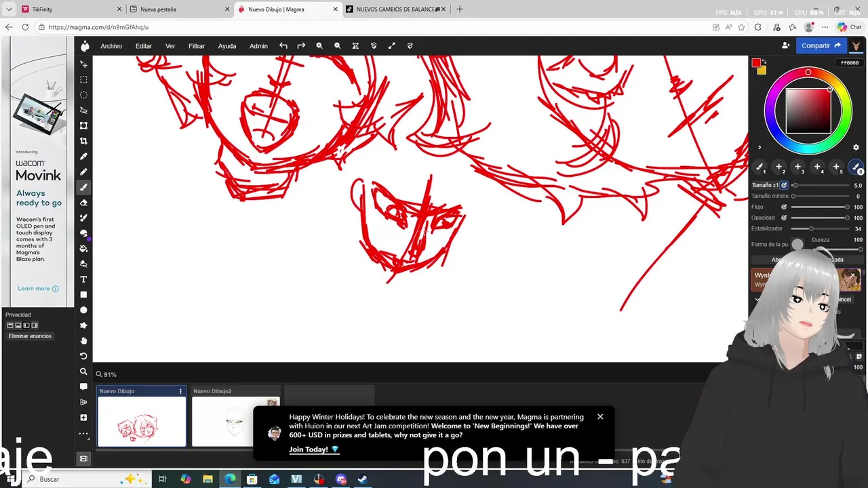The height and width of the screenshot is (488, 868).
Task: Open File Explorer from the taskbar
Action: pyautogui.click(x=208, y=479)
